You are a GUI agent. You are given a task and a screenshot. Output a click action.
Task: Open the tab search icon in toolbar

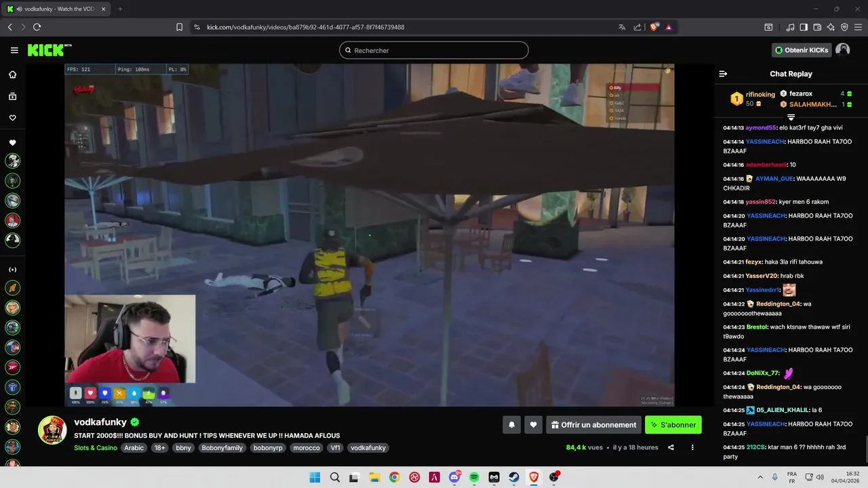768,27
